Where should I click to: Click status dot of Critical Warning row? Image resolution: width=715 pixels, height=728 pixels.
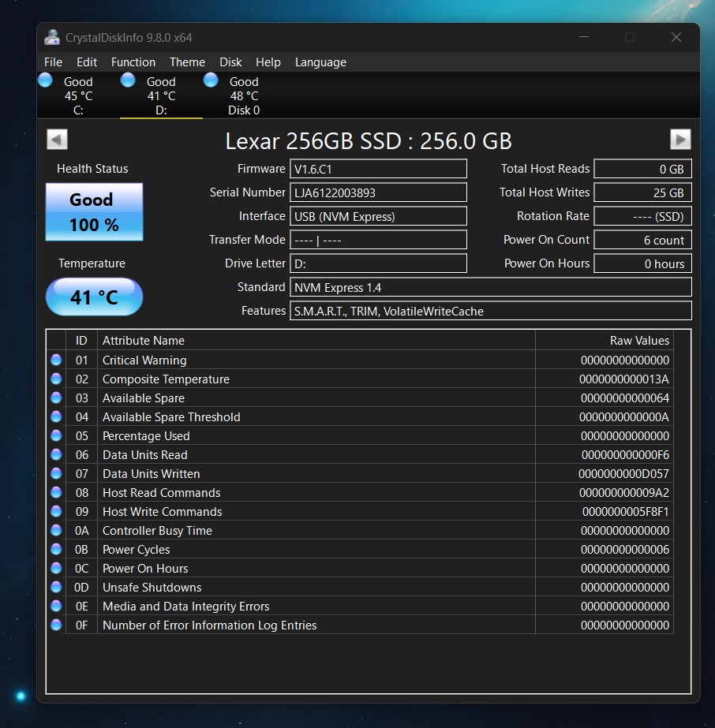pos(56,360)
